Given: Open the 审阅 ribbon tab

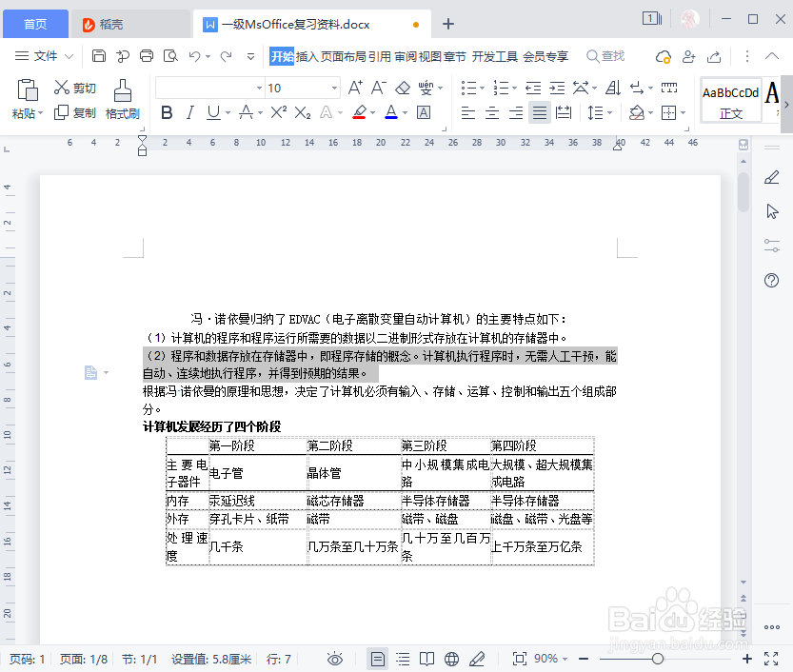Looking at the screenshot, I should click(x=406, y=56).
